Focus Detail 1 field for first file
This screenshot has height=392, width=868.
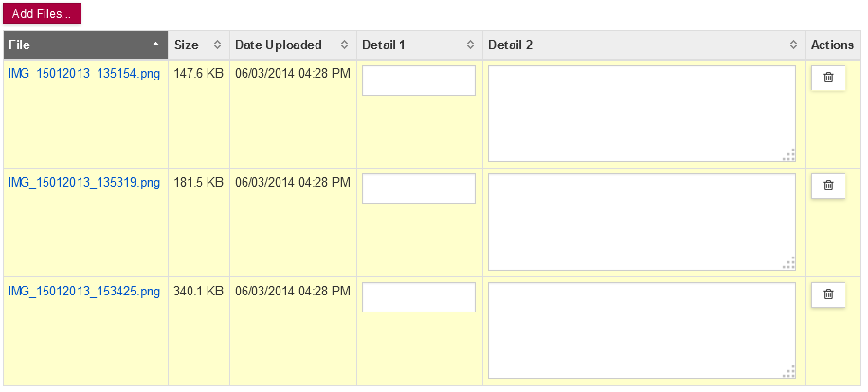[x=419, y=80]
